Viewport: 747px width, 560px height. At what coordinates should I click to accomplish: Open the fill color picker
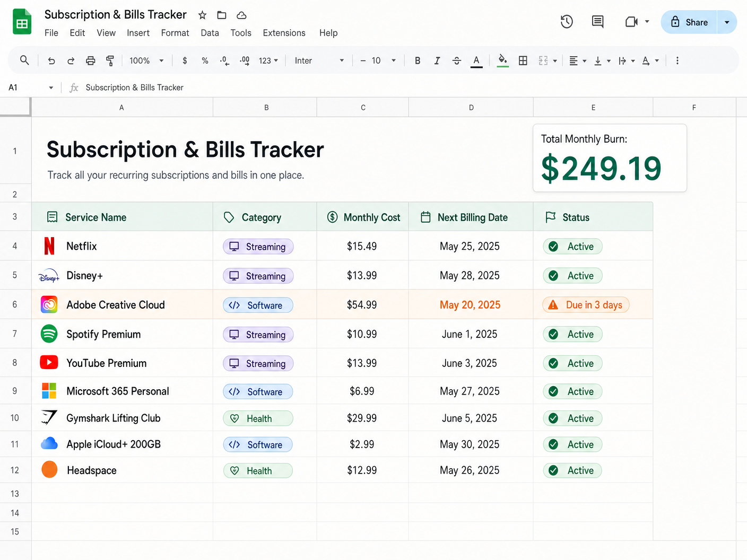502,61
